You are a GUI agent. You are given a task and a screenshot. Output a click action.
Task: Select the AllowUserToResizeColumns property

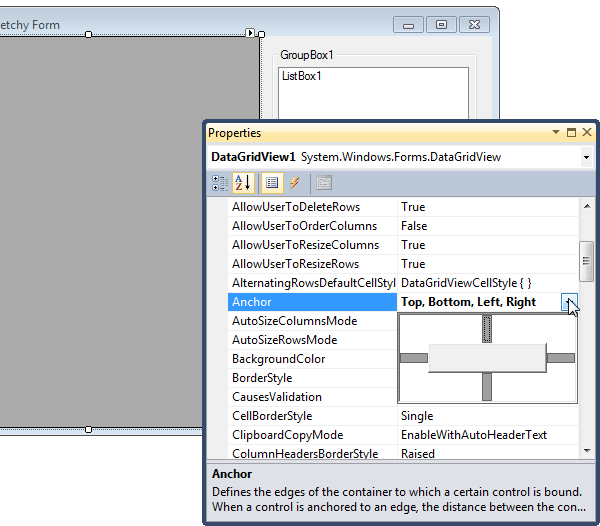tap(312, 245)
